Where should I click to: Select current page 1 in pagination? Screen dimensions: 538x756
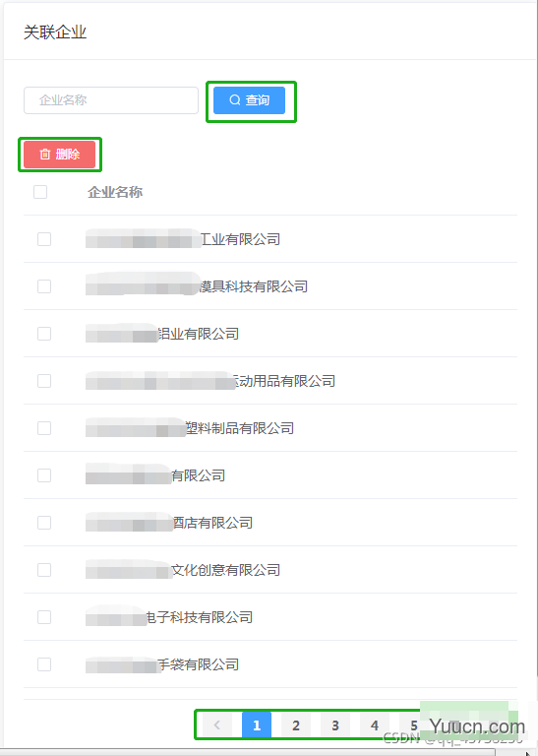(x=257, y=725)
